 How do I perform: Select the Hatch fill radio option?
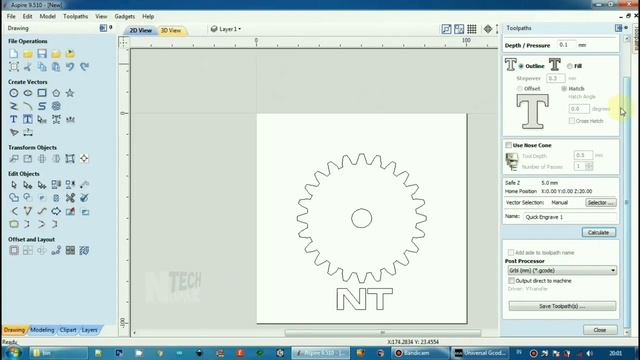(x=564, y=89)
